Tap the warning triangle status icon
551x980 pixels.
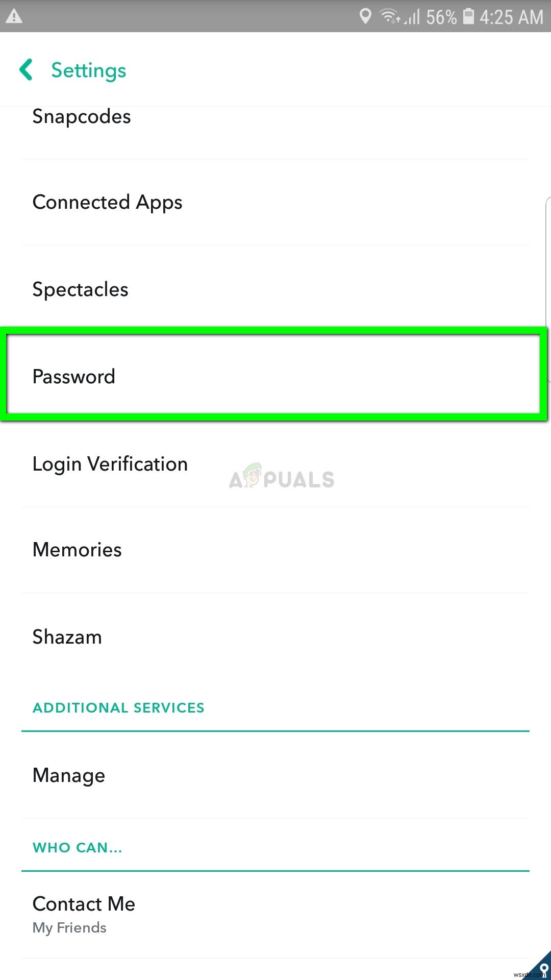pyautogui.click(x=14, y=16)
